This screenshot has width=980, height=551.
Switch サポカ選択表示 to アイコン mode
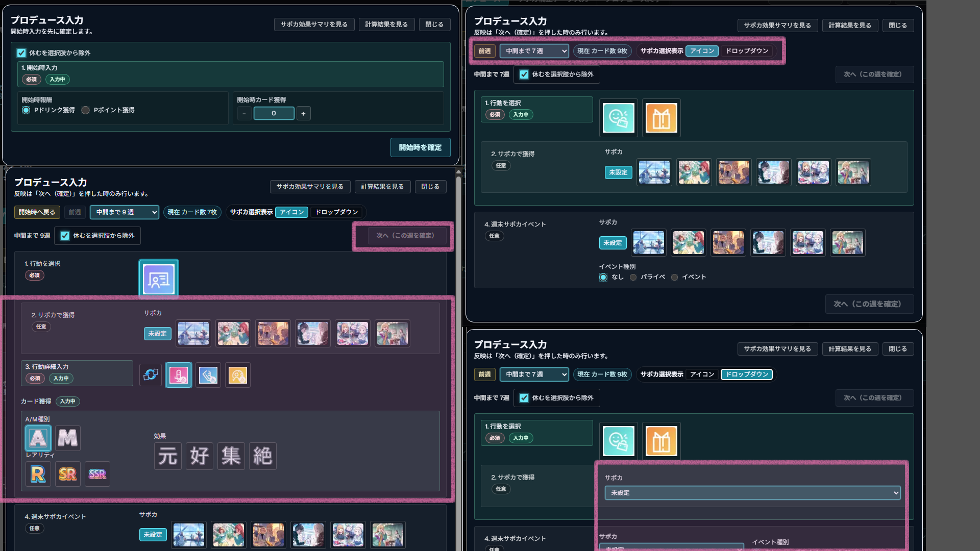(702, 374)
